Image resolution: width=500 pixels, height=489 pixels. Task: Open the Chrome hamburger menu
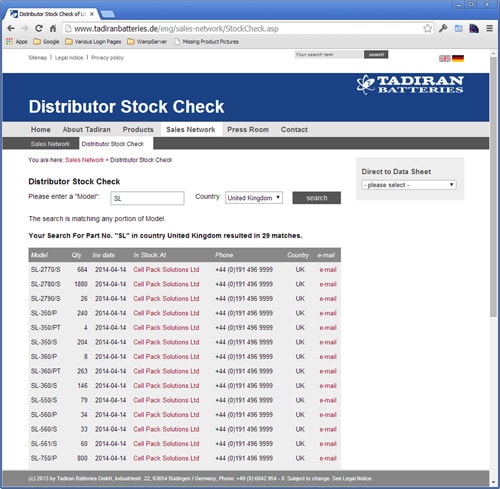tap(489, 28)
